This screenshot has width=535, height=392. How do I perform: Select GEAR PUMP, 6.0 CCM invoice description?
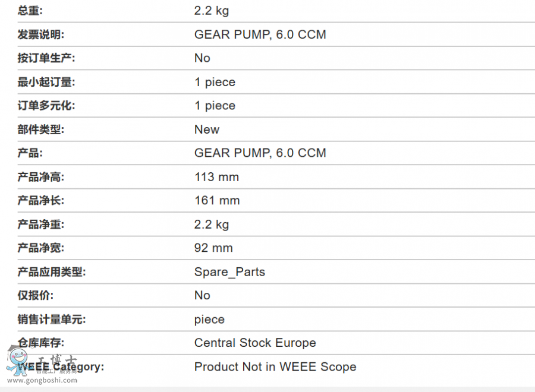tap(260, 34)
